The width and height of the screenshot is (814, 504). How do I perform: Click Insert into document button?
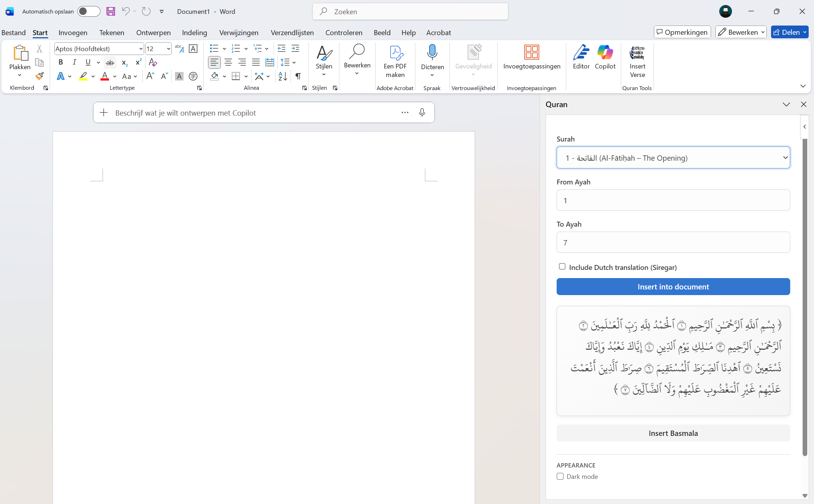click(673, 287)
